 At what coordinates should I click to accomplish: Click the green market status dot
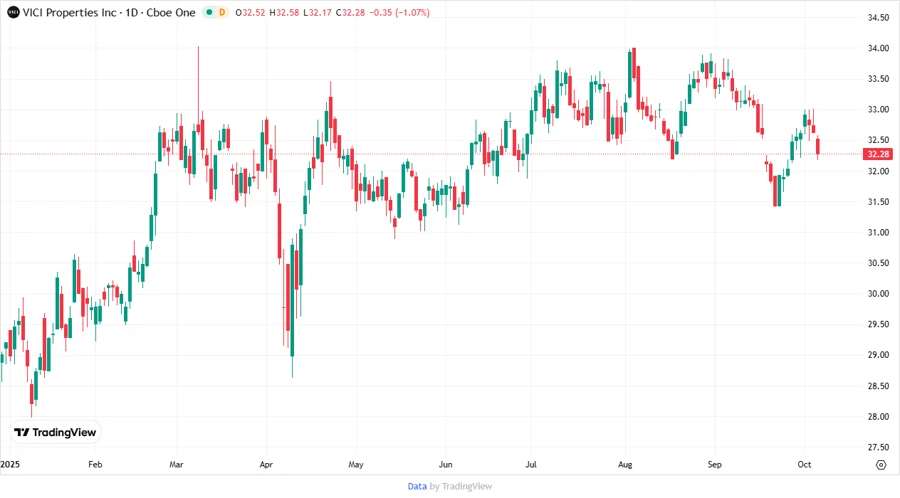pyautogui.click(x=207, y=12)
